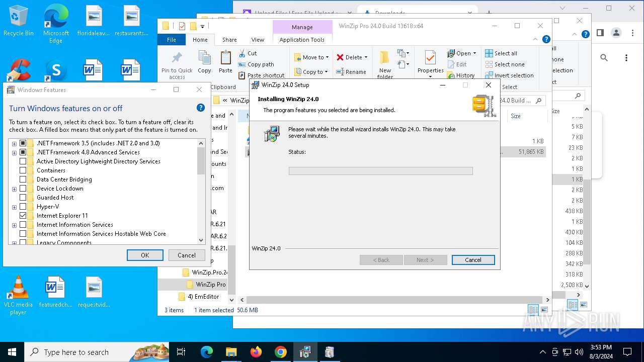Click the taskbar search box
644x362 pixels.
97,352
